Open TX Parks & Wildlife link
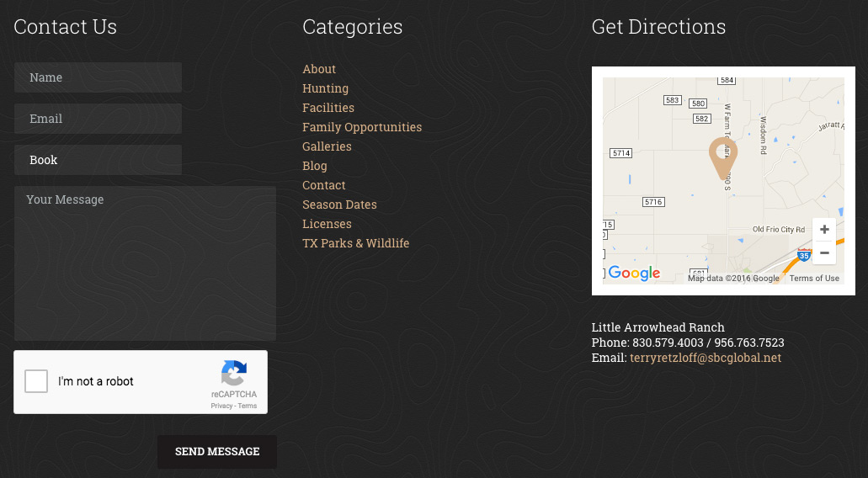This screenshot has height=478, width=868. pos(355,243)
